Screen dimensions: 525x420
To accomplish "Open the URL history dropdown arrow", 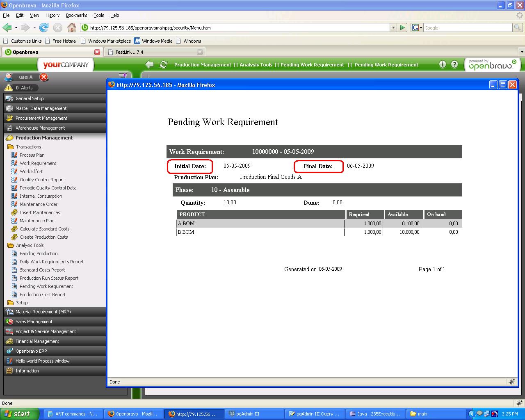I will (x=393, y=27).
